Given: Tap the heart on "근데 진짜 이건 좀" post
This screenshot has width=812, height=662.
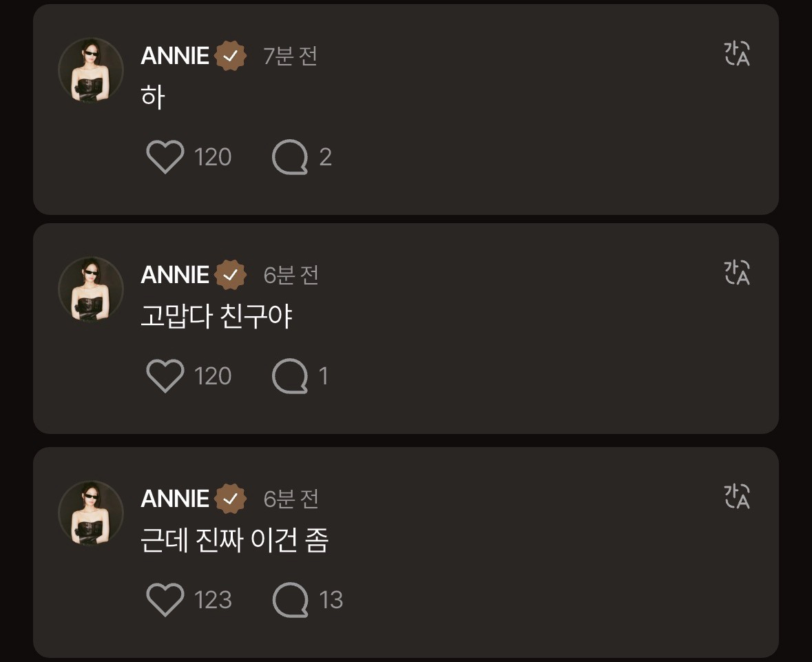Looking at the screenshot, I should [x=165, y=599].
